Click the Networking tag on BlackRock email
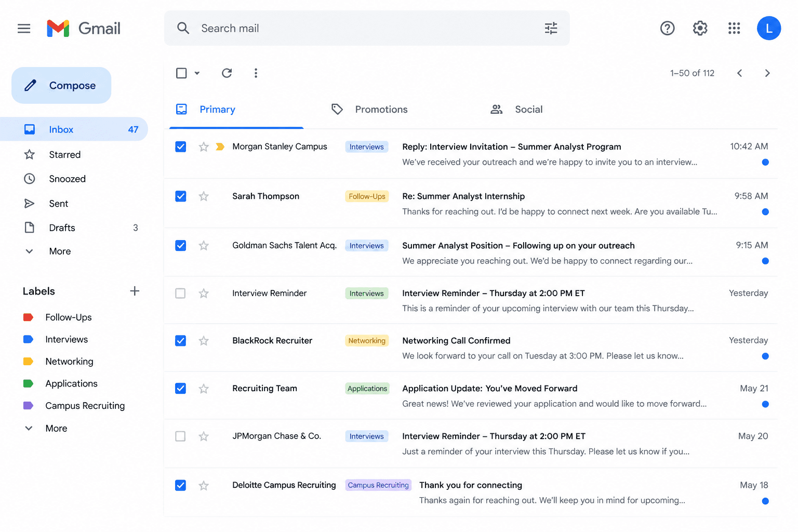This screenshot has height=532, width=798. (x=367, y=341)
